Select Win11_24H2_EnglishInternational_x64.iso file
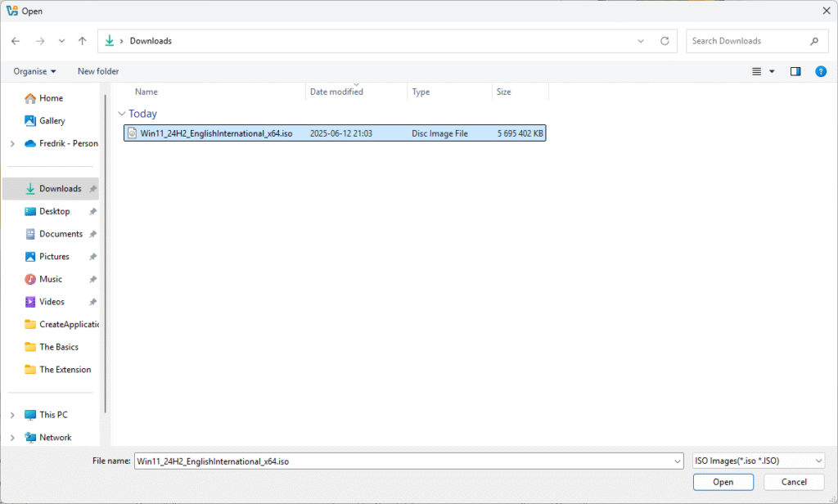This screenshot has height=504, width=838. pyautogui.click(x=335, y=133)
